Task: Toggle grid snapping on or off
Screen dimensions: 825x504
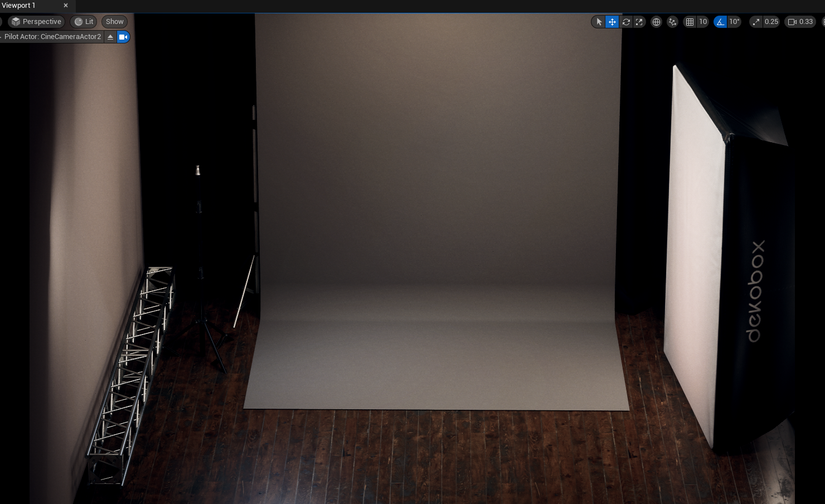Action: [690, 22]
